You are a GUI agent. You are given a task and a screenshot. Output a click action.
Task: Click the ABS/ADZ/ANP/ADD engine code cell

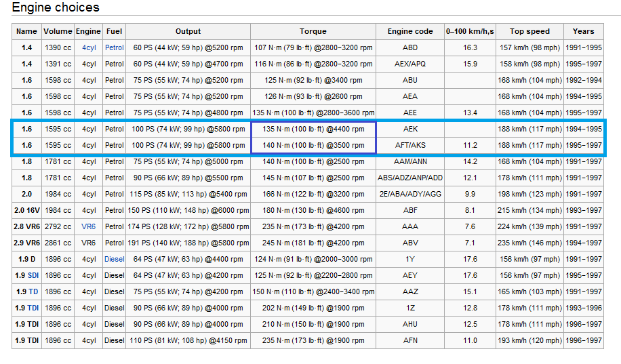(410, 178)
